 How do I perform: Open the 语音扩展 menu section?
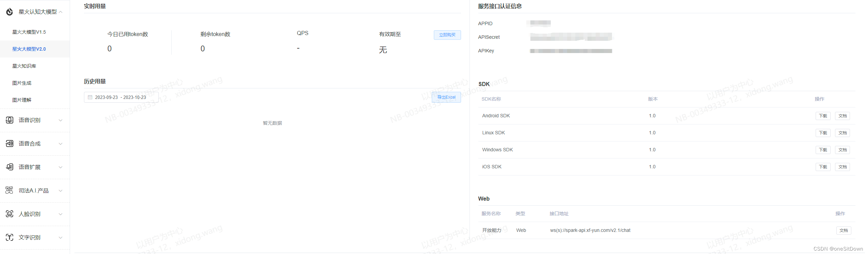pos(35,167)
